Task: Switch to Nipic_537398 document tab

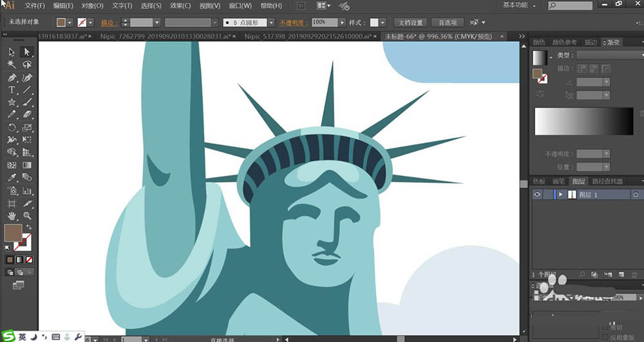Action: pos(308,36)
